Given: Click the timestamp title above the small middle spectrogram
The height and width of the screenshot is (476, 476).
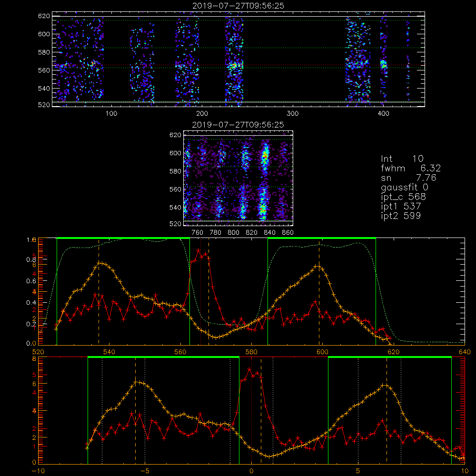Looking at the screenshot, I should click(238, 125).
